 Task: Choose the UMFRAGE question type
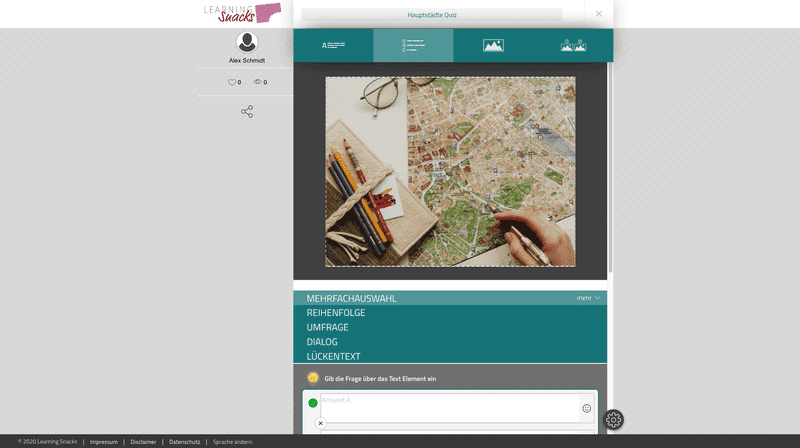(x=327, y=327)
